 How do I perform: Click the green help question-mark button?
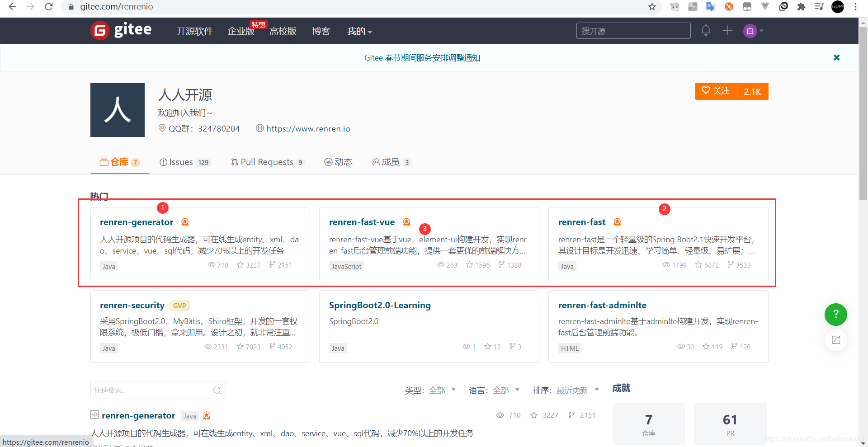point(835,314)
